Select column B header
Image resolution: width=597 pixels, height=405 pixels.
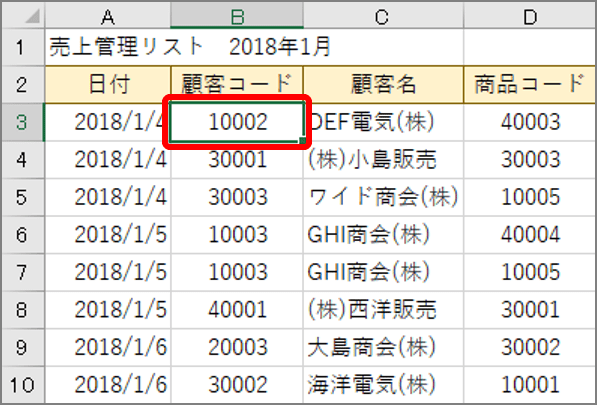coord(237,15)
